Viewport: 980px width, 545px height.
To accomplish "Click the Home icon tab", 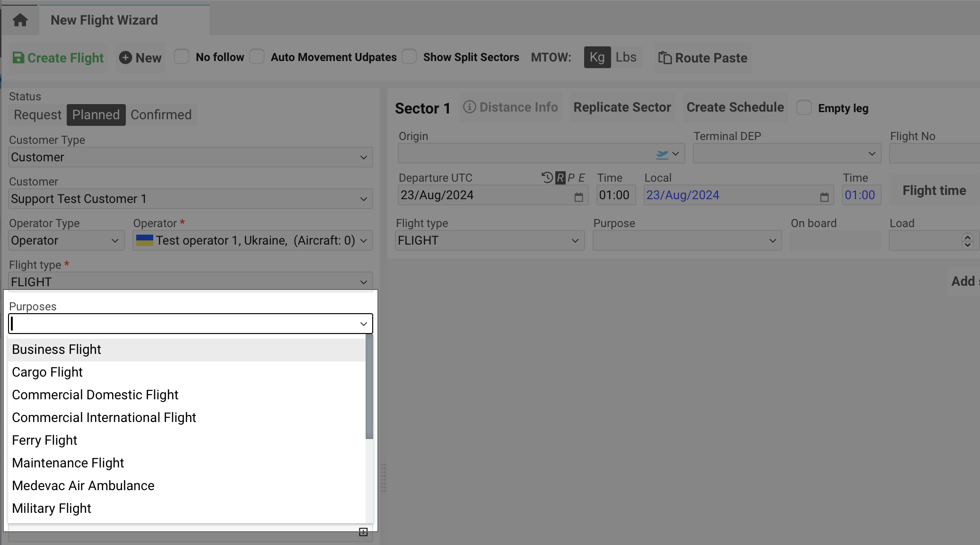I will (20, 20).
